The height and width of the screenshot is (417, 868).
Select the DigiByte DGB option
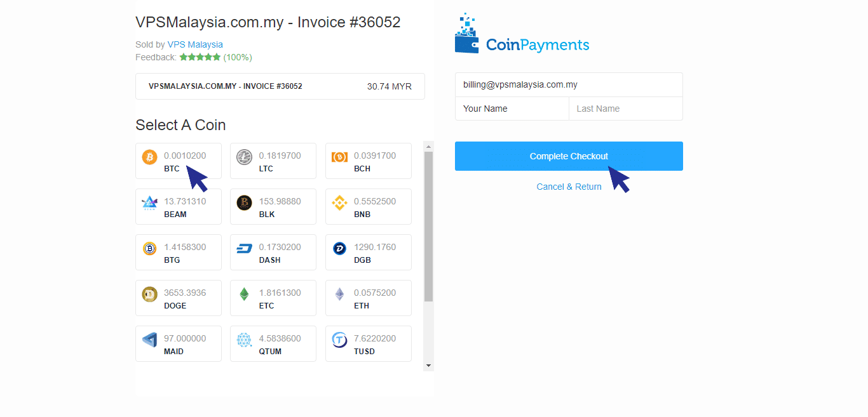(340, 248)
